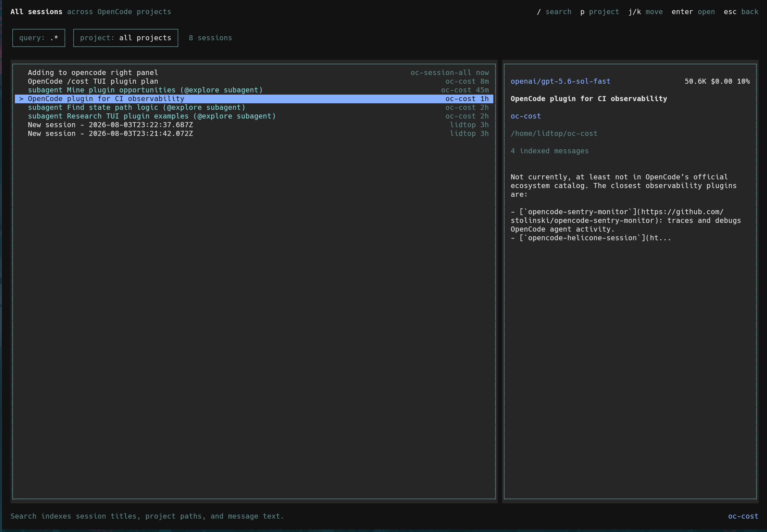Screen dimensions: 767x532
Task: Click '4 indexed messages' in preview panel
Action: (550, 151)
